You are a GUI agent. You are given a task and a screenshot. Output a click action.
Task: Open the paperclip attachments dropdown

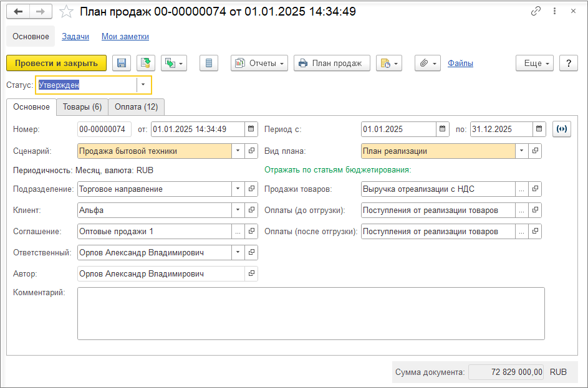[x=428, y=64]
